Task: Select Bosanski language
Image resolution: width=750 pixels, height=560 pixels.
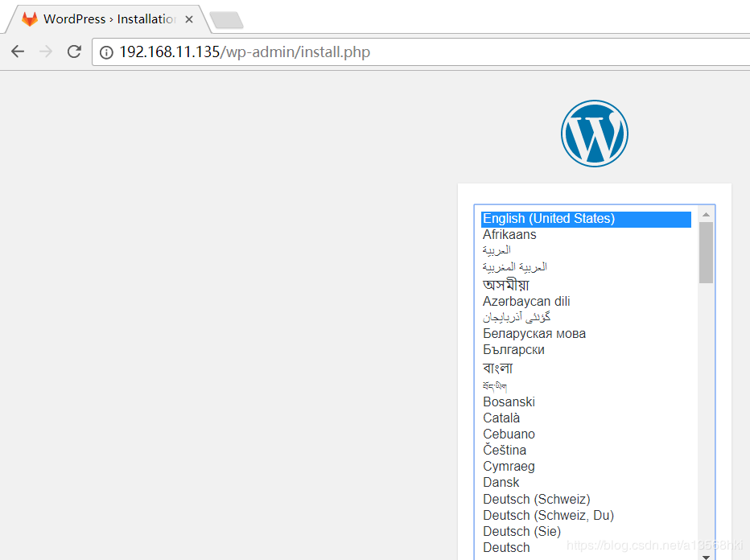Action: (586, 401)
